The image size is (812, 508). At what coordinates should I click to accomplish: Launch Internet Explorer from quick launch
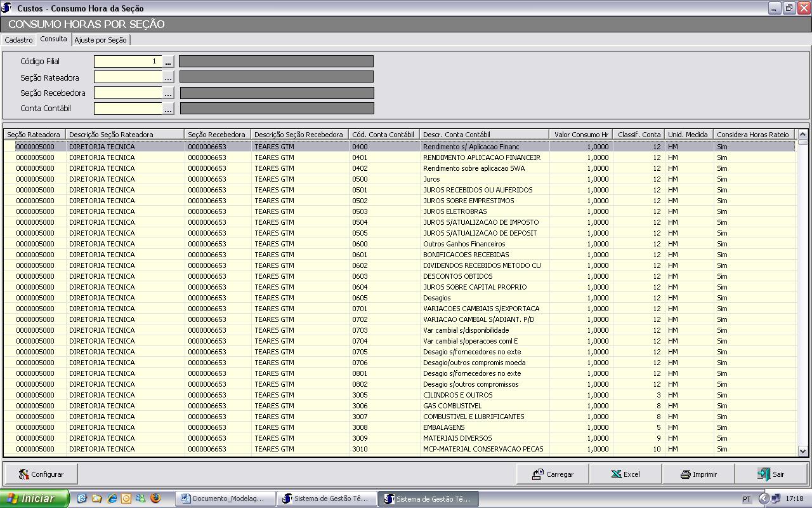coord(112,498)
